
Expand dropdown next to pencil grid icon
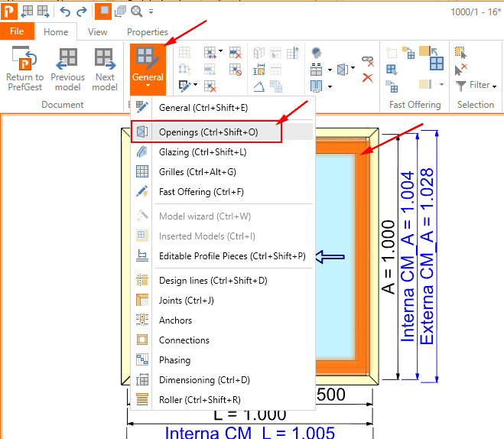coord(196,85)
